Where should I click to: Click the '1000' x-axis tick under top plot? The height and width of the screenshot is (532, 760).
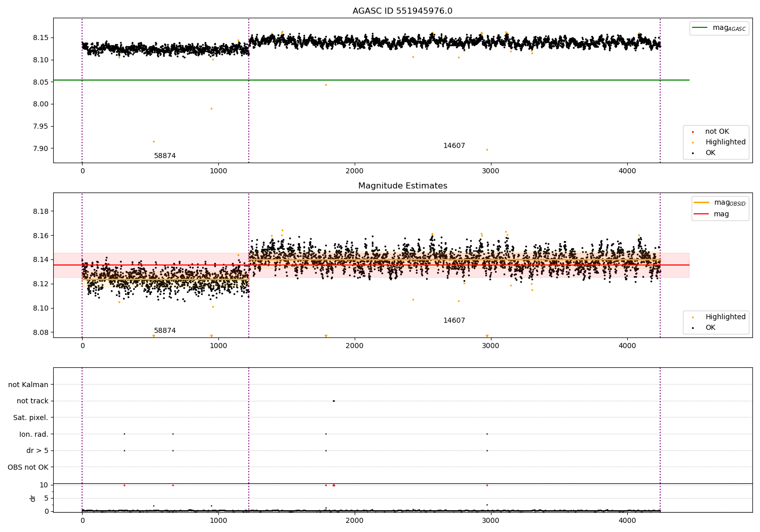pyautogui.click(x=218, y=171)
